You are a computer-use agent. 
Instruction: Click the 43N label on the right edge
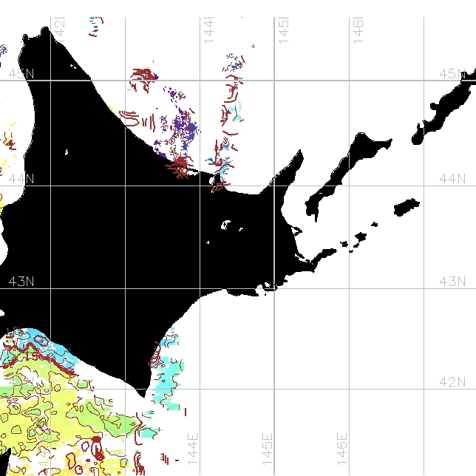452,282
